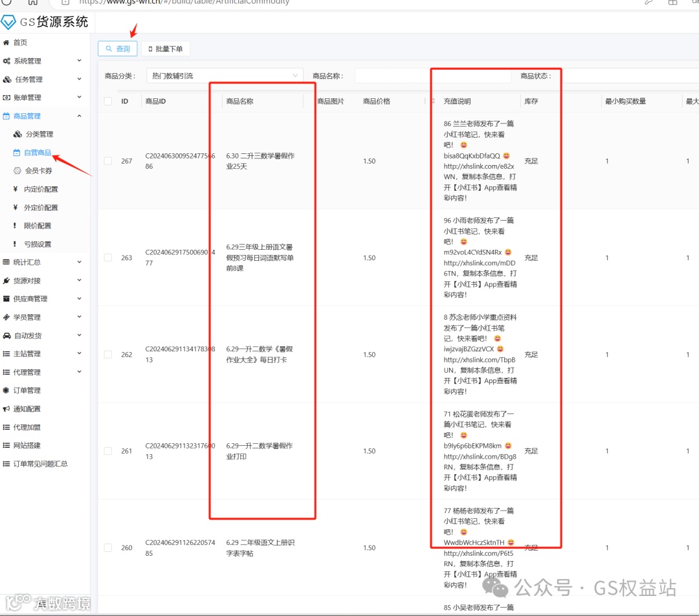Click the 分类管理 cubes icon
Viewport: 699px width, 616px height.
pyautogui.click(x=17, y=134)
